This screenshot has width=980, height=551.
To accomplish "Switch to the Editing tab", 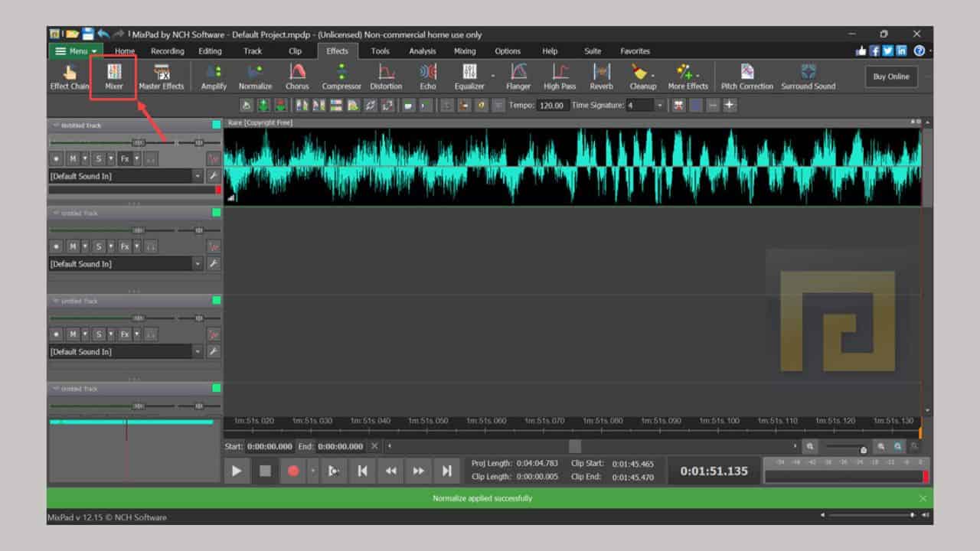I will (x=210, y=51).
